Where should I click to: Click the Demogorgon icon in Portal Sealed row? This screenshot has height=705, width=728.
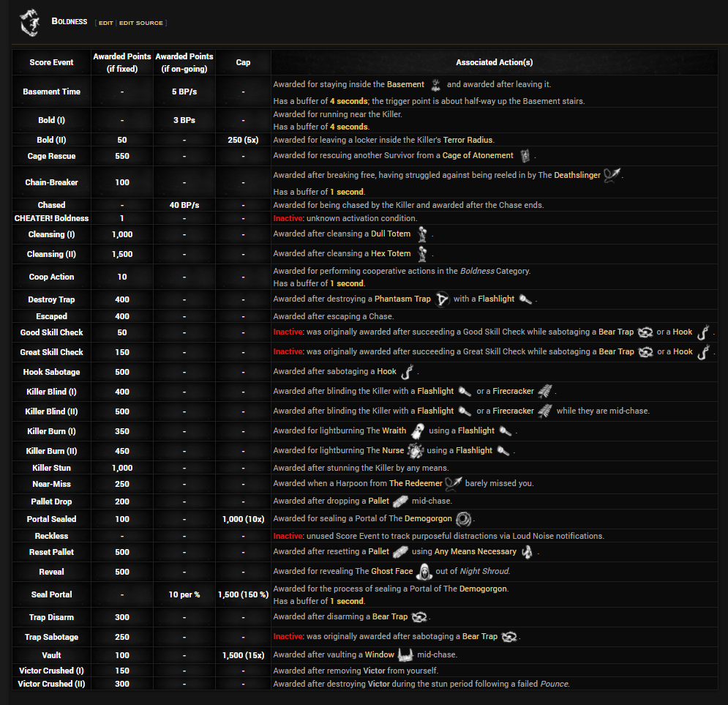[x=463, y=518]
